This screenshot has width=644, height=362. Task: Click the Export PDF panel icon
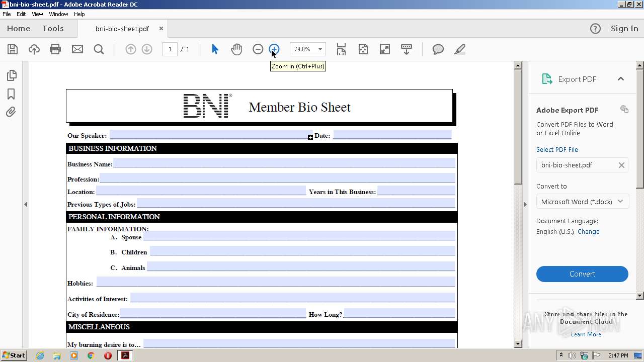(x=546, y=79)
